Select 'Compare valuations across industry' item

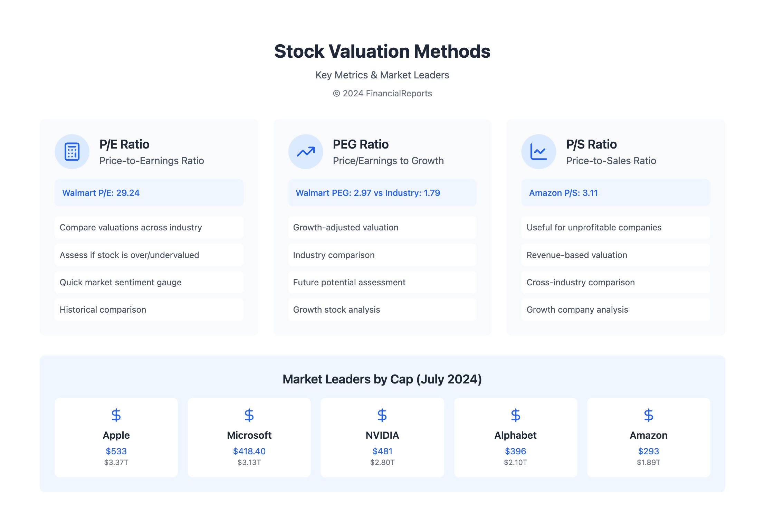149,227
